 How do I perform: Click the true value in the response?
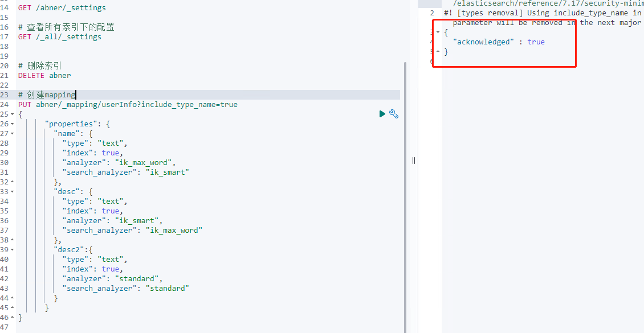[536, 42]
